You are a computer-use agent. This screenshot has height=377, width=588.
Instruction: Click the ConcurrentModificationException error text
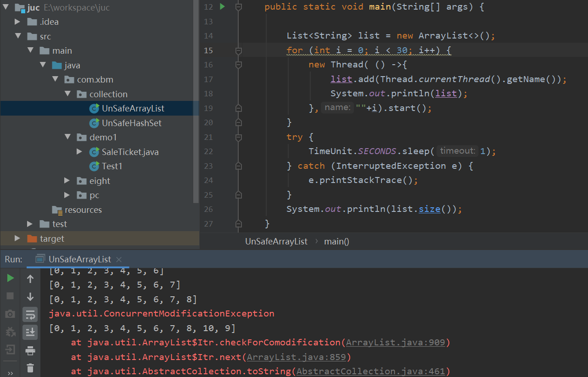click(162, 314)
